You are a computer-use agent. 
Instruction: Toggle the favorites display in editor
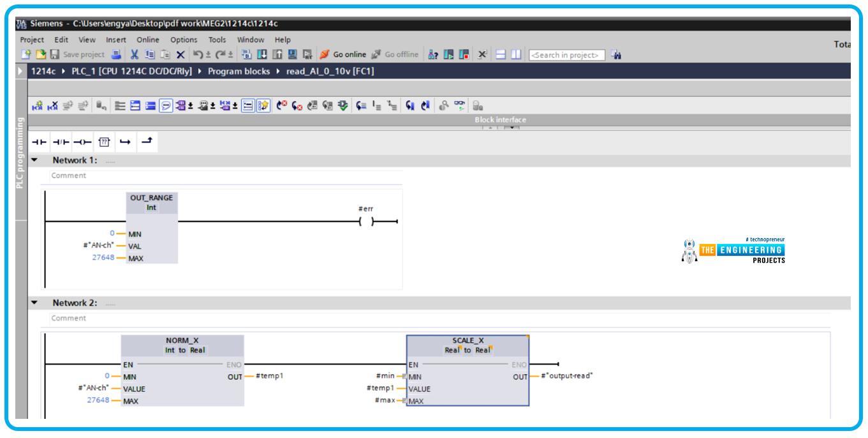263,106
